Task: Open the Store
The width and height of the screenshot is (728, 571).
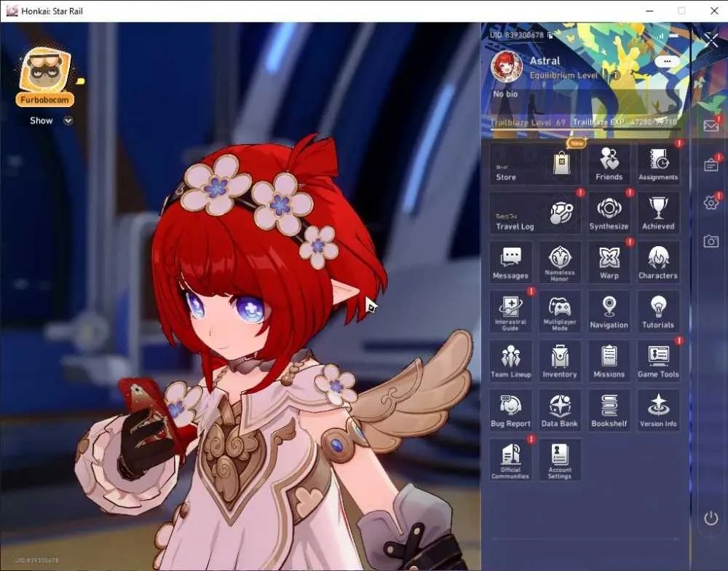Action: click(x=535, y=164)
